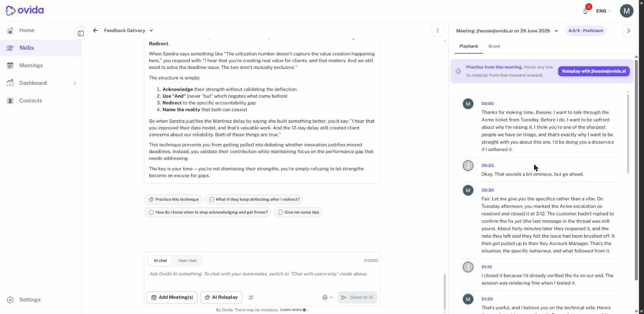Open the user avatar M profile

coord(626,11)
